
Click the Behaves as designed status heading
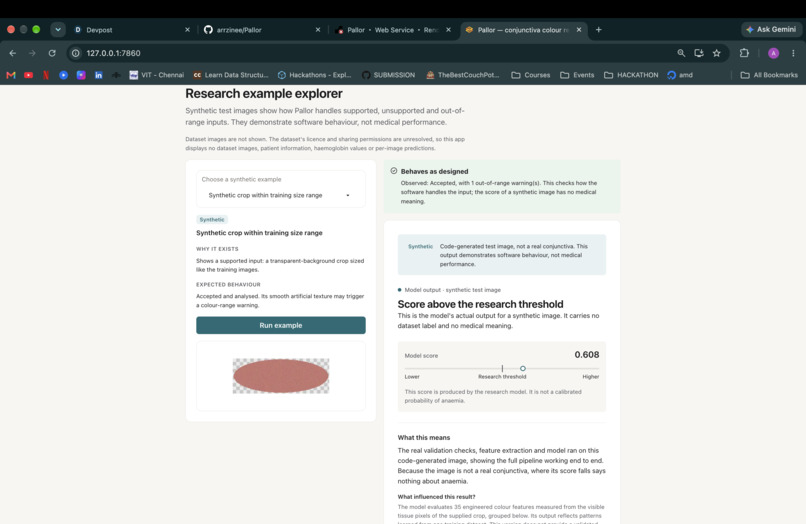(x=434, y=172)
